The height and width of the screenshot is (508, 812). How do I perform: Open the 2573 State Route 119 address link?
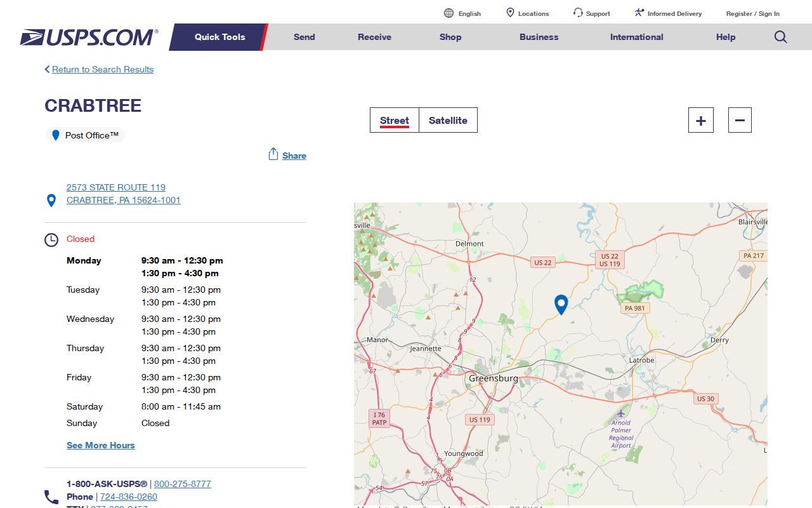tap(124, 194)
